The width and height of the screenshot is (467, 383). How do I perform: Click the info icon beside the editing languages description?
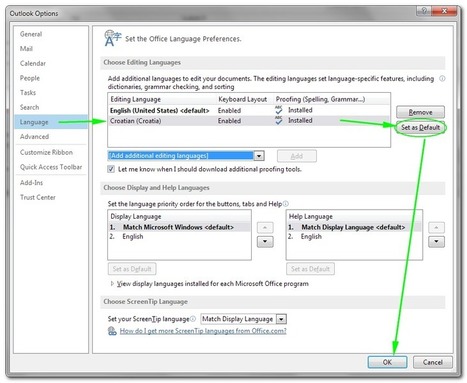click(x=442, y=79)
